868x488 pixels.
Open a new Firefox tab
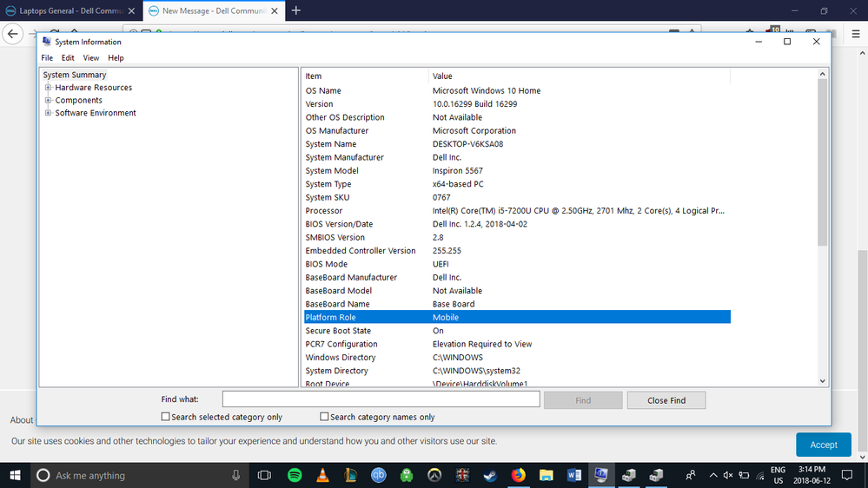click(296, 10)
